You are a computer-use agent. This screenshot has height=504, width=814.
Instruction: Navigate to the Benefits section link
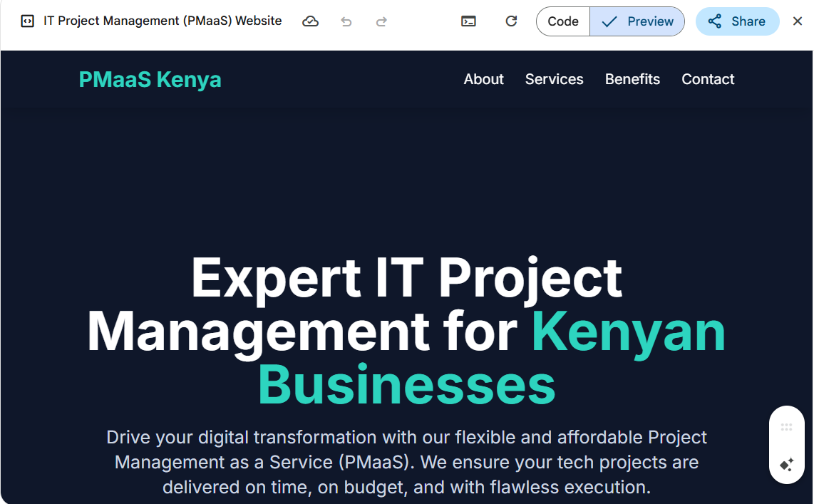pyautogui.click(x=632, y=79)
